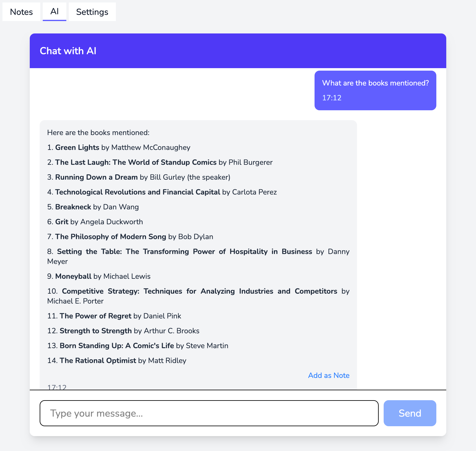Click inside the message input field
Viewport: 476px width, 451px height.
click(x=209, y=413)
